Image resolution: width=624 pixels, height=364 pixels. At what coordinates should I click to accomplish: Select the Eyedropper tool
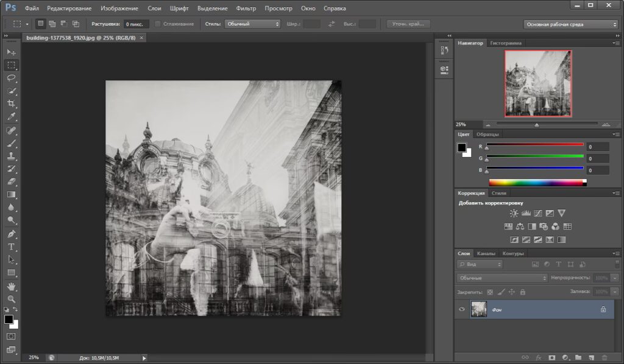tap(11, 117)
